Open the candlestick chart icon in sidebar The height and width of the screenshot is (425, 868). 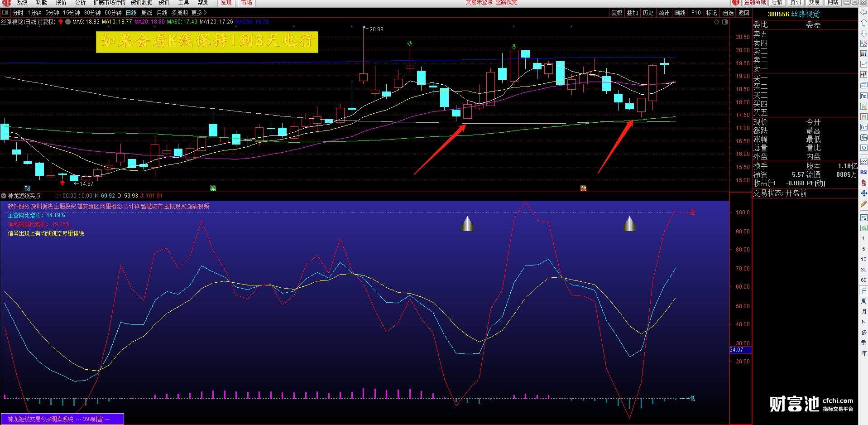pos(863,74)
